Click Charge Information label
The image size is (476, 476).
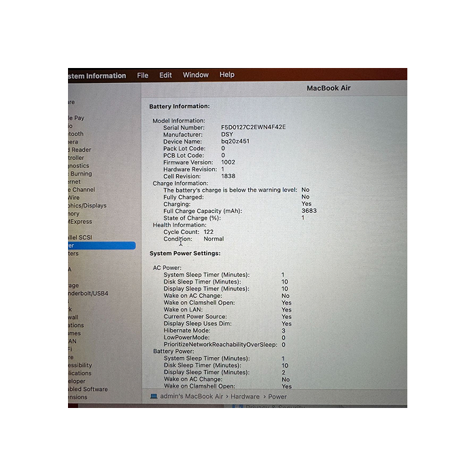180,183
